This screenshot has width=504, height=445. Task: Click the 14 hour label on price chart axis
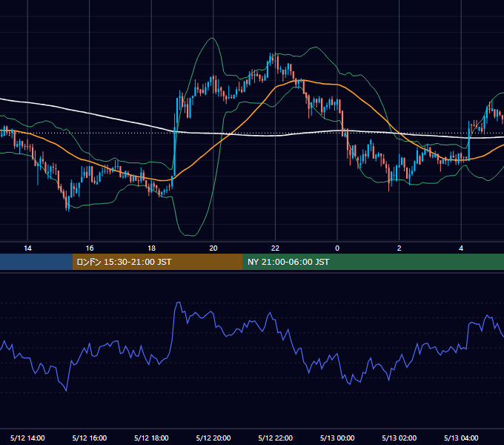[x=27, y=248]
